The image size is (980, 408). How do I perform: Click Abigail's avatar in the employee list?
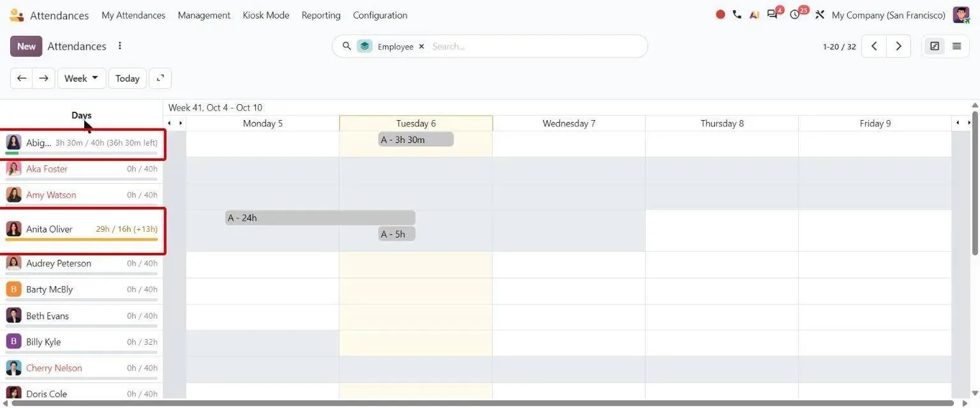(13, 142)
